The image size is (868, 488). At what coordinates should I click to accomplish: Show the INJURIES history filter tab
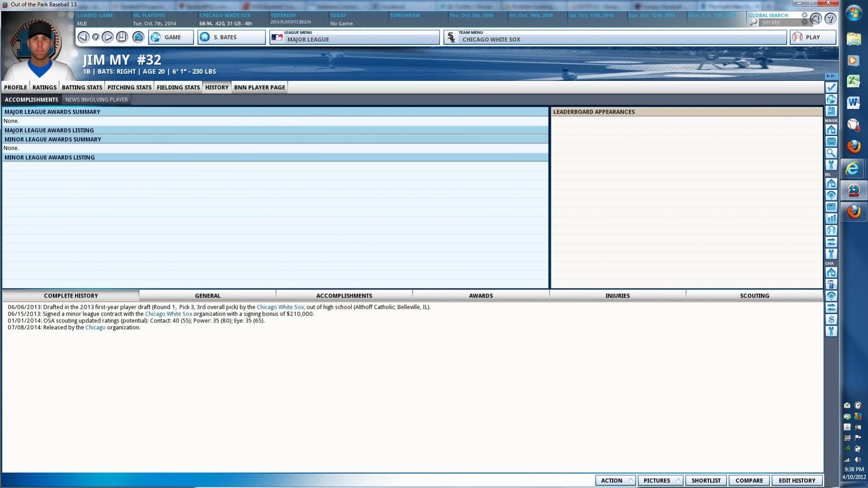click(617, 296)
